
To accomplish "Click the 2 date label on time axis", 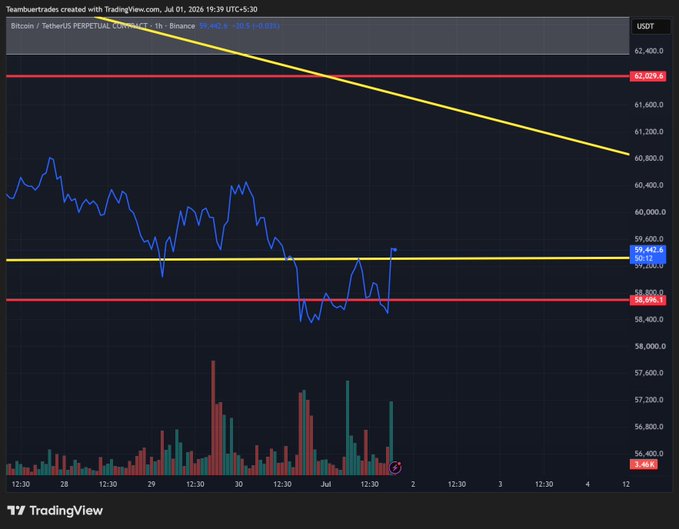I will tap(413, 484).
